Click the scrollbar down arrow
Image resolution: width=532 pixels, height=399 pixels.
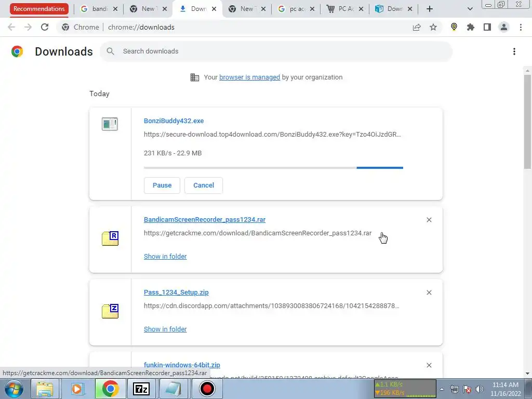[527, 374]
